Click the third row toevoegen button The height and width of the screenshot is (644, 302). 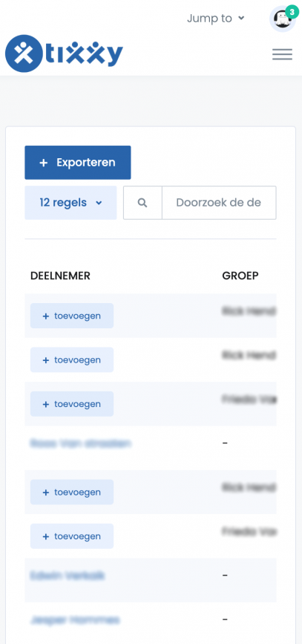[x=72, y=404]
